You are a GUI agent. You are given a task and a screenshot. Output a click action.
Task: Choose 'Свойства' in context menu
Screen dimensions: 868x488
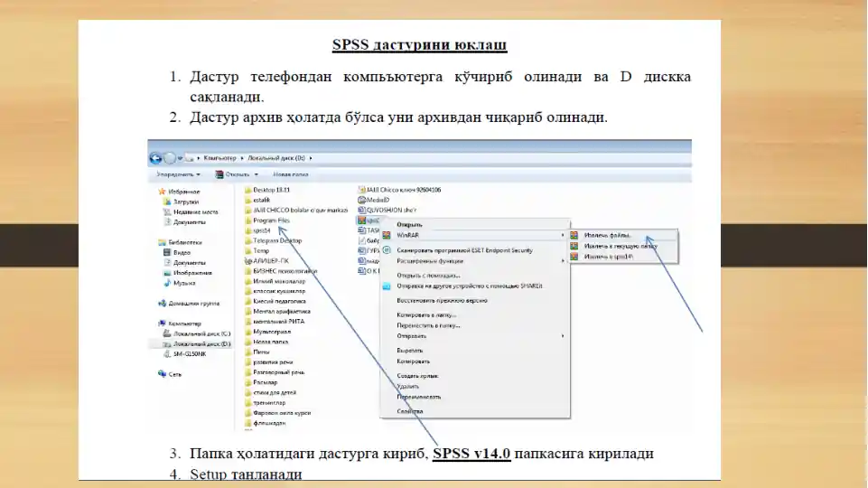410,411
